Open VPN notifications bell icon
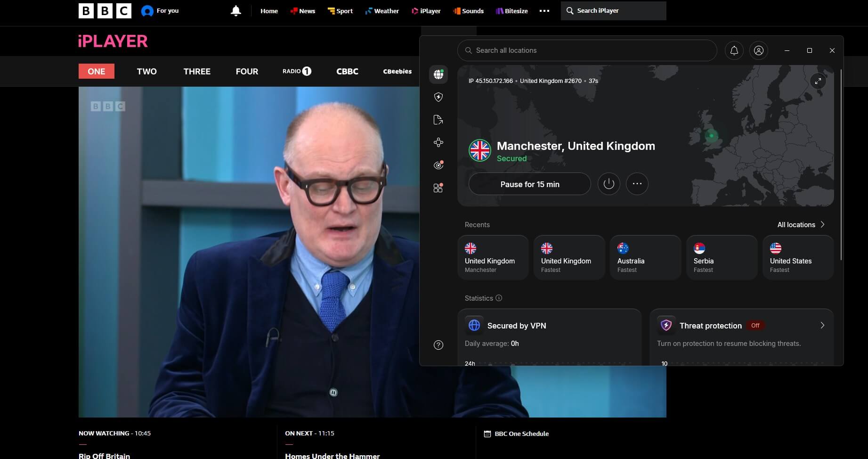This screenshot has height=459, width=868. pos(734,50)
